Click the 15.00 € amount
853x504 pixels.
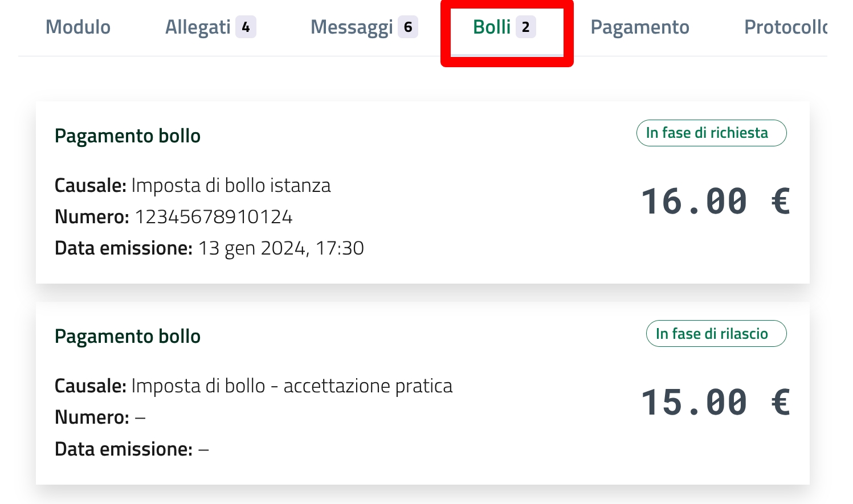coord(715,403)
